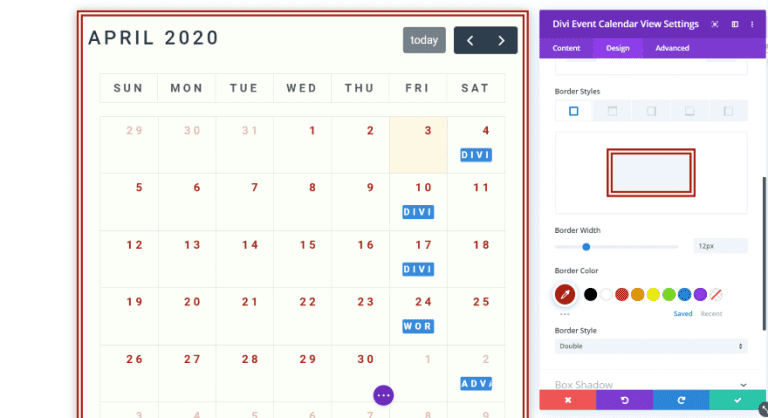768x418 pixels.
Task: Click the purple undo button
Action: (x=624, y=400)
